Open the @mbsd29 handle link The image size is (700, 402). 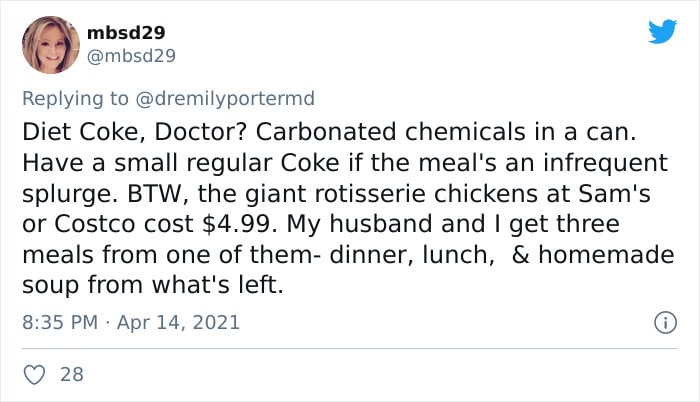click(131, 56)
